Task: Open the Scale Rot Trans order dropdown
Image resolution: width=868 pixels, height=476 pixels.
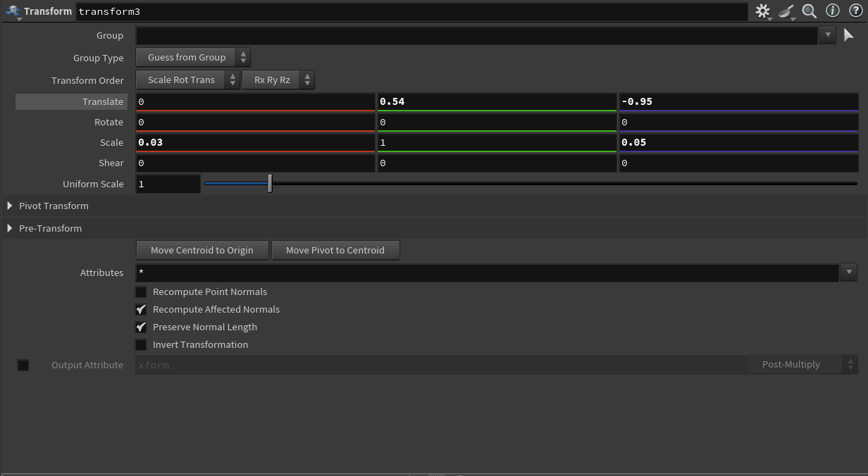Action: click(x=187, y=80)
